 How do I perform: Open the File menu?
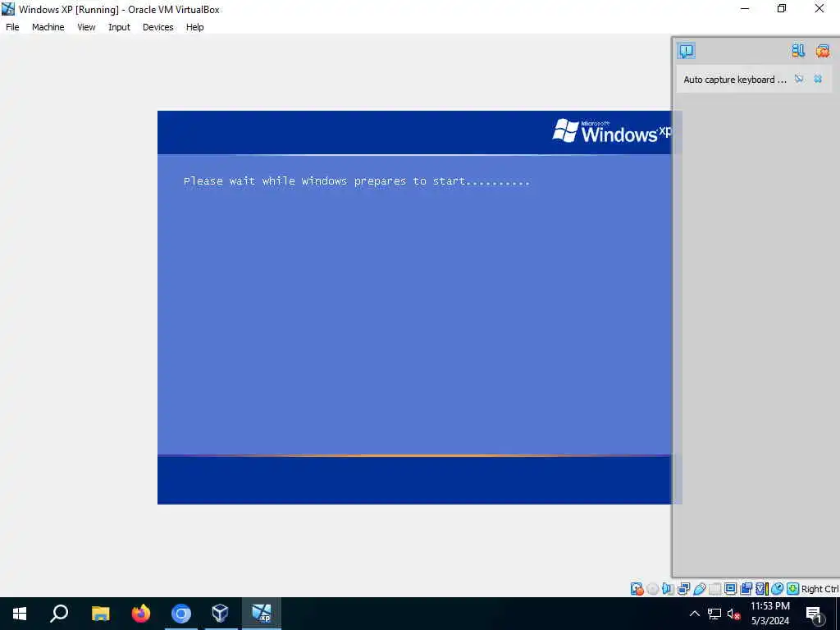pos(12,27)
